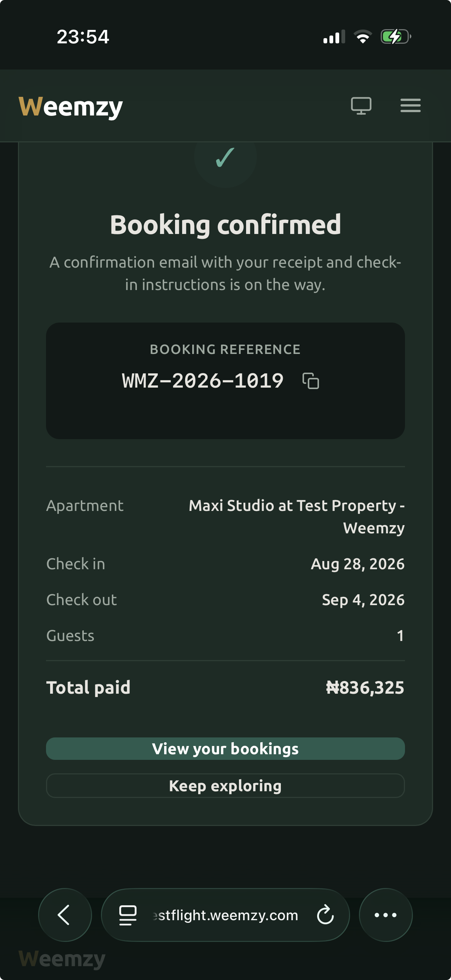
Task: Tap the Total paid ₦836,325 amount
Action: tap(365, 687)
